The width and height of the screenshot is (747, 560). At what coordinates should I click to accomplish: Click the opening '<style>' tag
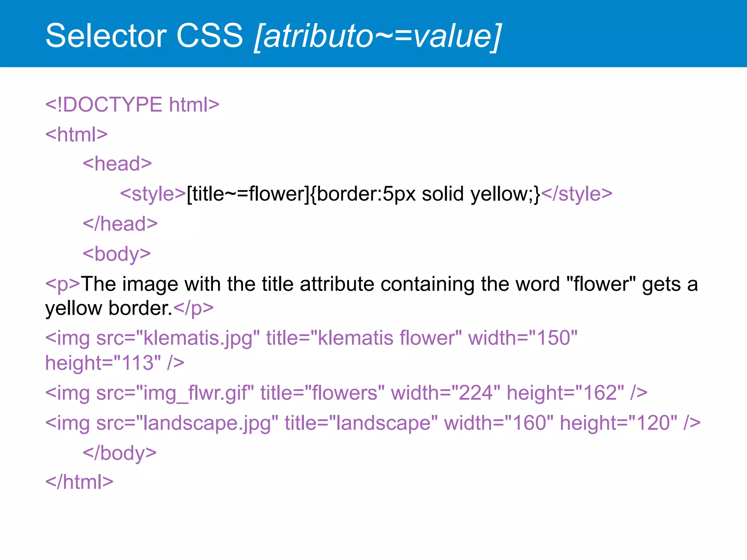click(x=153, y=194)
